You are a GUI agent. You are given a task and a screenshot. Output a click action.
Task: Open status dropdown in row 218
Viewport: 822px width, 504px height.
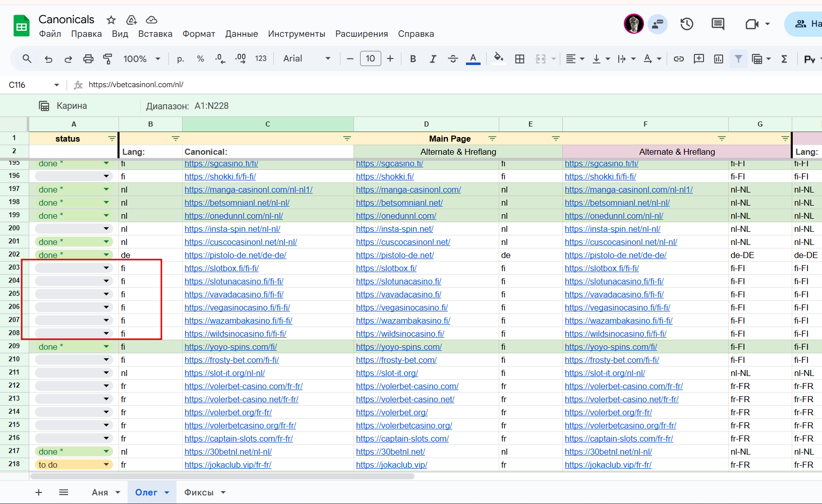(106, 465)
